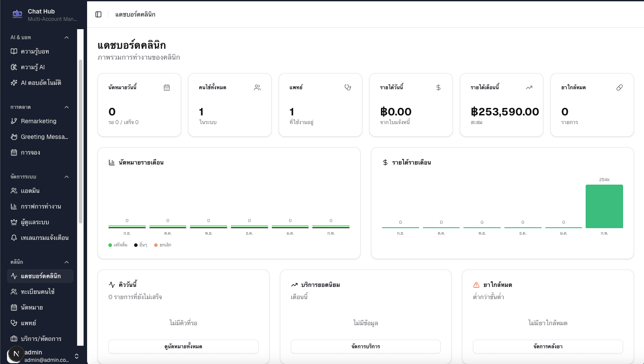Screen dimensions: 644x364
Task: Click the 254k February revenue bar
Action: tap(604, 207)
